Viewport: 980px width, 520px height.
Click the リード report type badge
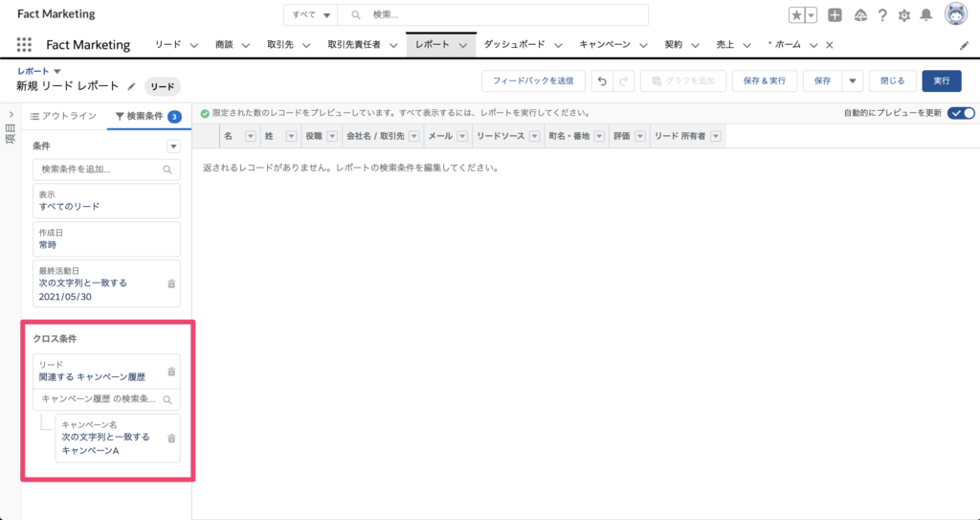click(163, 87)
